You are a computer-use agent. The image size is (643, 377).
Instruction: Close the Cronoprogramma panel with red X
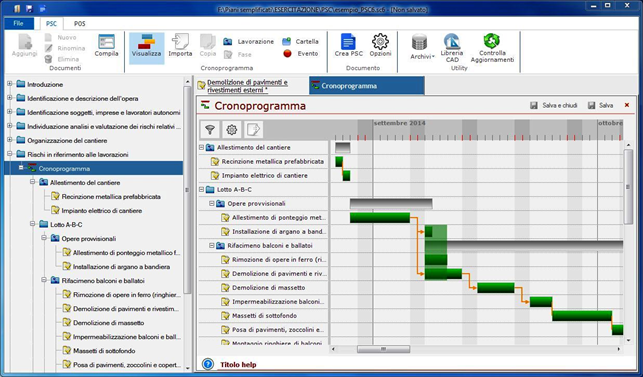[x=627, y=105]
